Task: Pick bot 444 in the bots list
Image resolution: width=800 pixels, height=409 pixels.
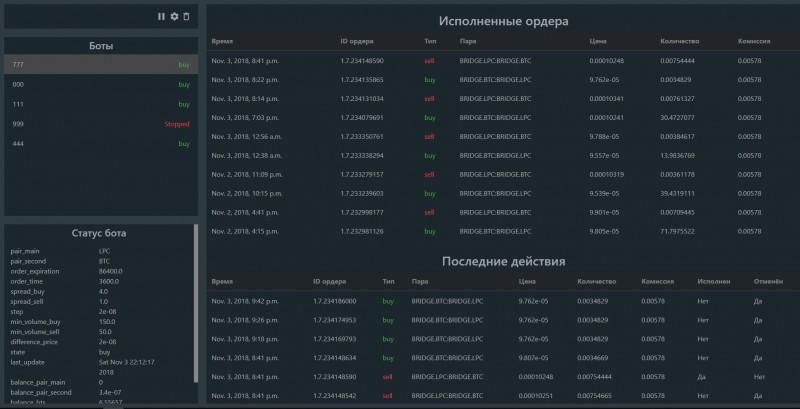Action: (100, 144)
